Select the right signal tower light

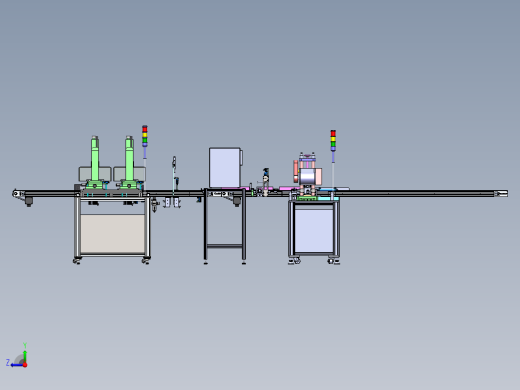[333, 140]
